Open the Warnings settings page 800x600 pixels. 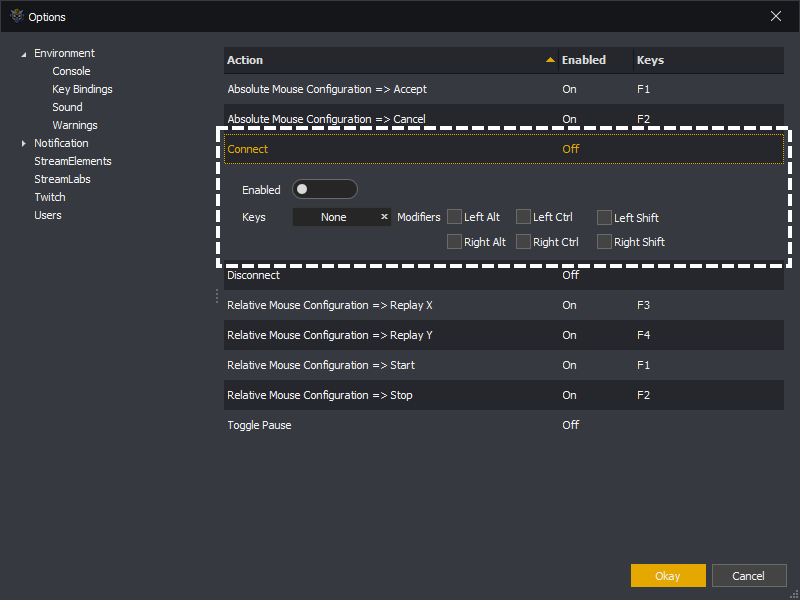(75, 125)
